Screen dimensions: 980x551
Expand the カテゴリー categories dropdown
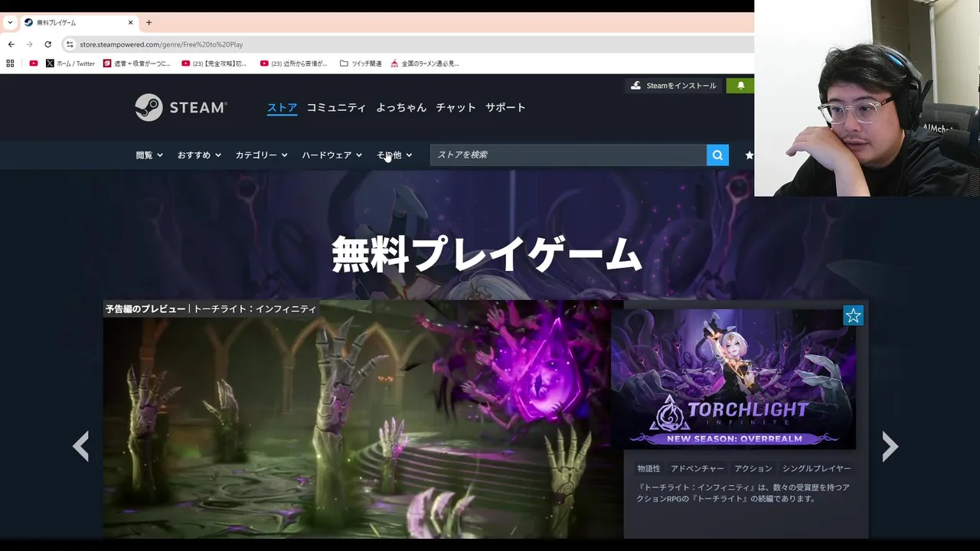261,155
